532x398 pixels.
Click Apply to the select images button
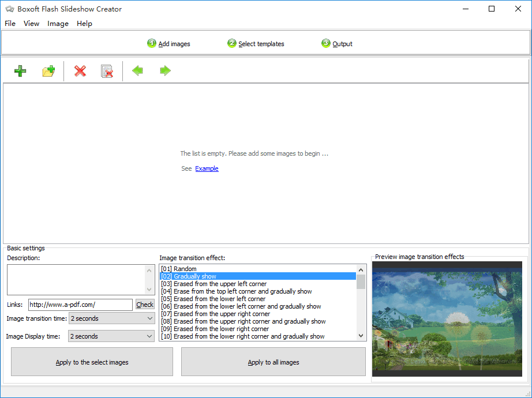(92, 362)
